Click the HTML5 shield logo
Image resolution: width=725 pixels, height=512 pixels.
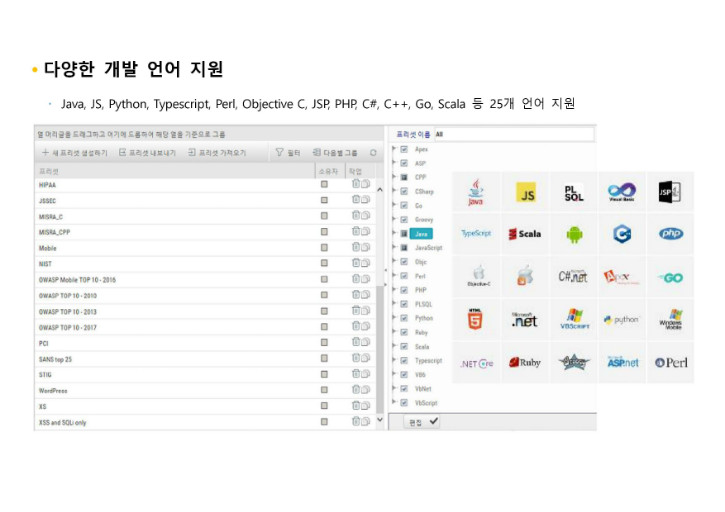(475, 319)
